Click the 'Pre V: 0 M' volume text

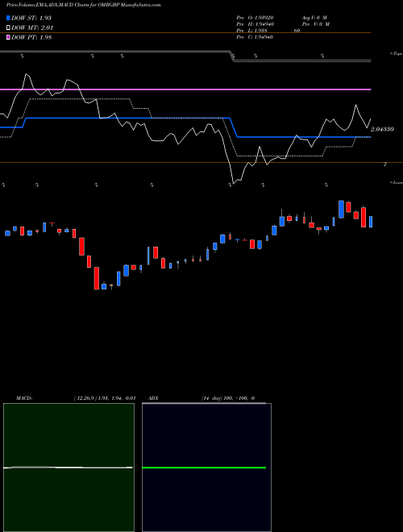[x=316, y=24]
